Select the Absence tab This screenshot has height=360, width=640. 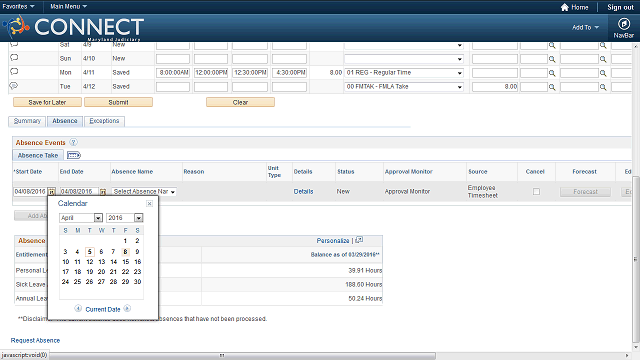[x=64, y=121]
